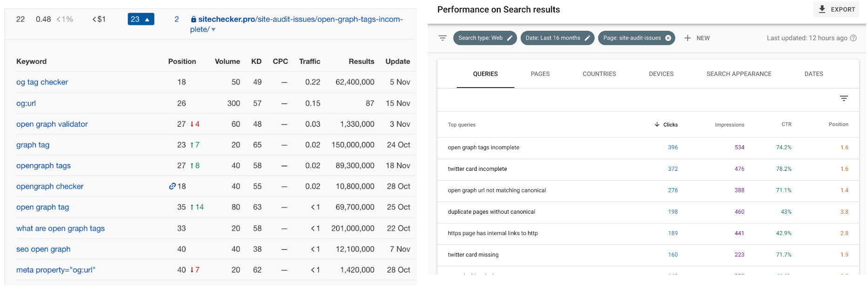Click link icon beside opengraph checker position
This screenshot has height=291, width=868.
click(172, 186)
